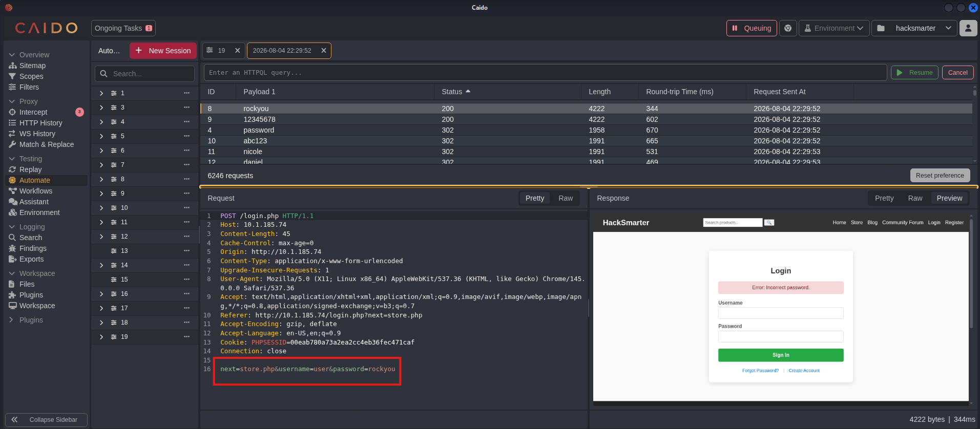The height and width of the screenshot is (429, 980).
Task: Expand session 3 in the list
Action: click(101, 108)
